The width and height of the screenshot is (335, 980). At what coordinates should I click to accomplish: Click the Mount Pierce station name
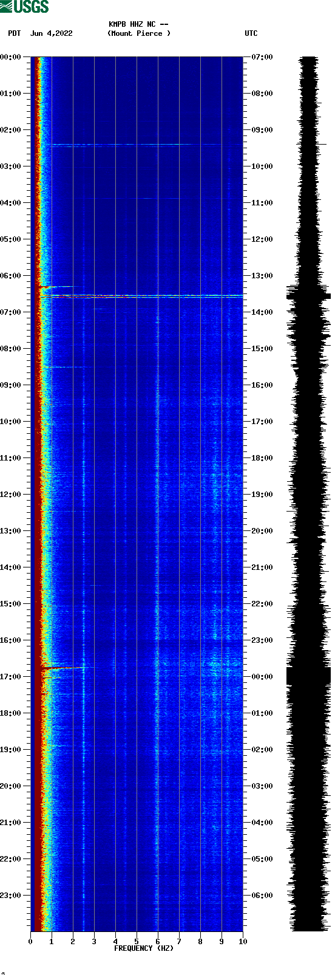[139, 33]
